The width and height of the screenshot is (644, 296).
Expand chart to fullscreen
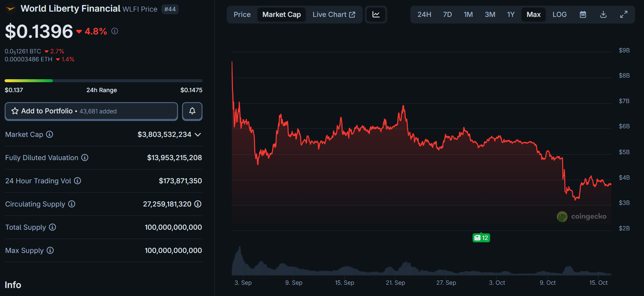point(623,15)
